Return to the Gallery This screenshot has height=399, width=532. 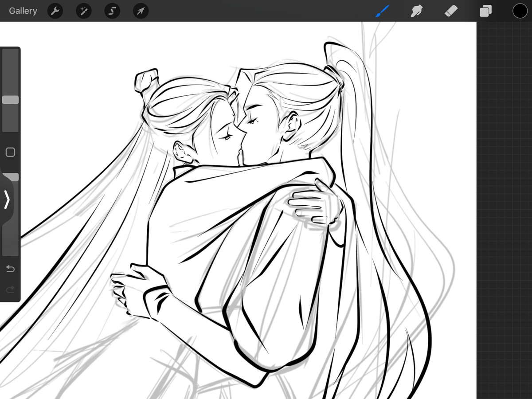point(23,11)
